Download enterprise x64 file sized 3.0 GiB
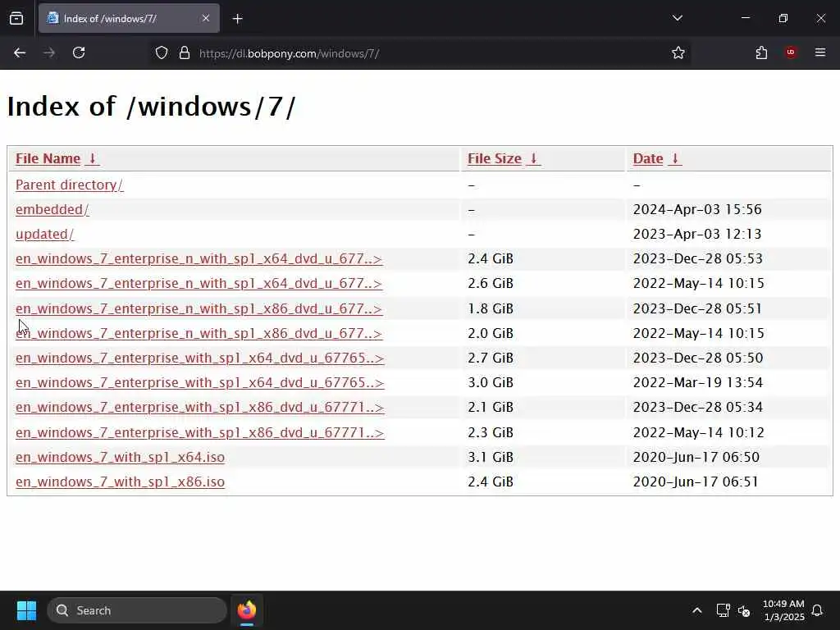This screenshot has height=630, width=840. click(200, 382)
